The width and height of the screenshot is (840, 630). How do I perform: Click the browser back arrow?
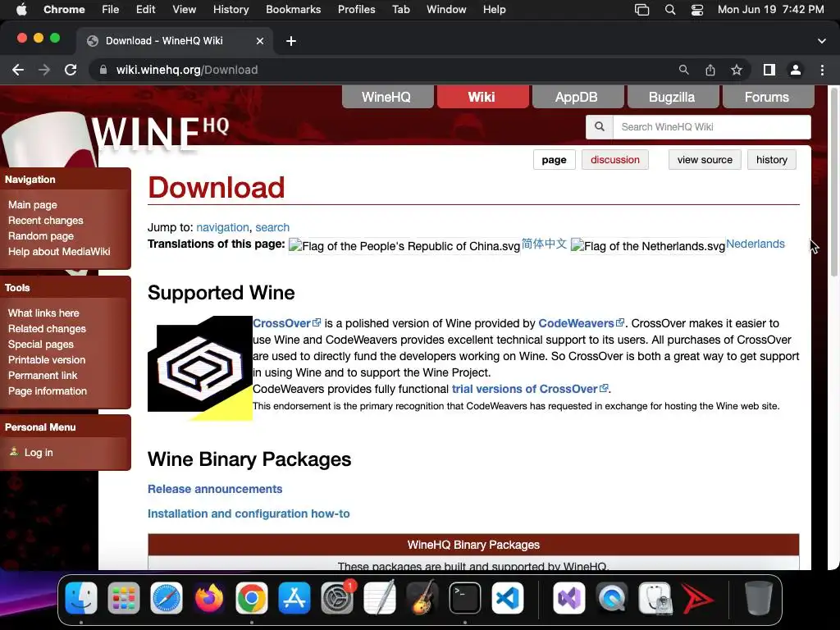tap(18, 70)
